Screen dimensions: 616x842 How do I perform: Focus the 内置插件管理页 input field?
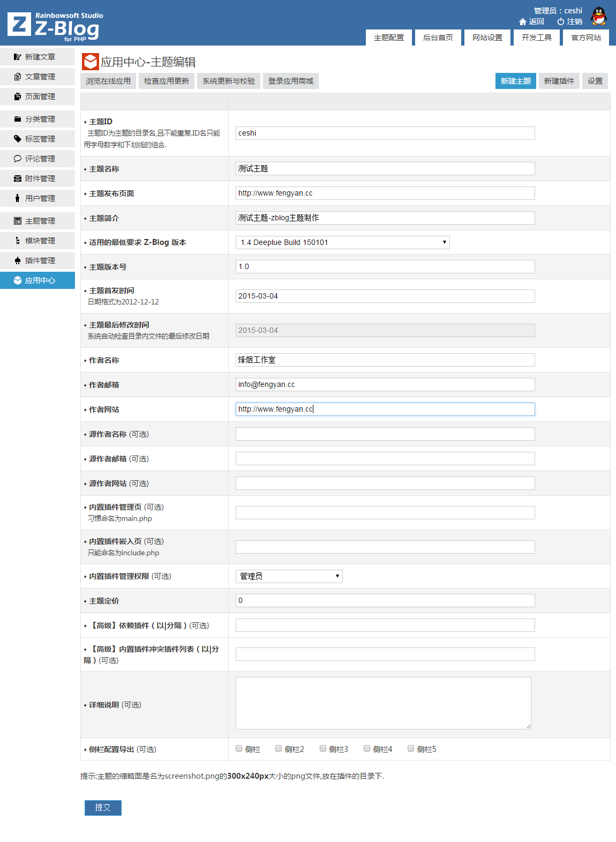coord(385,512)
